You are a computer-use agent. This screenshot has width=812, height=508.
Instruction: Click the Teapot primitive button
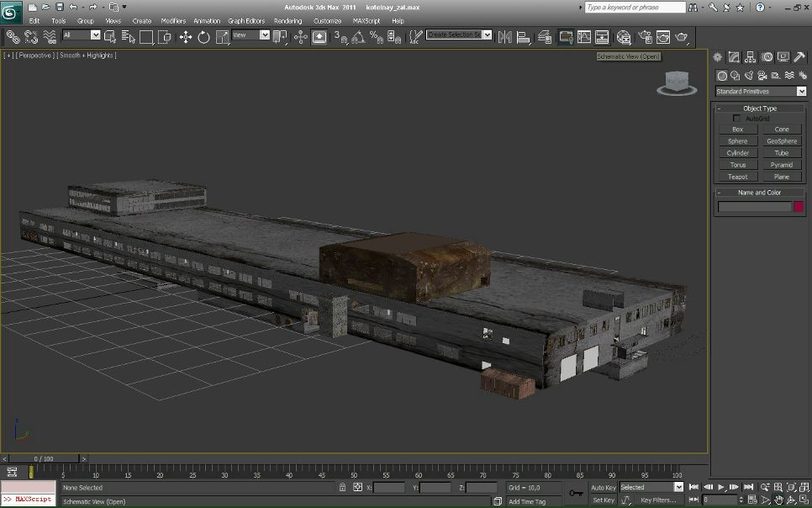pos(737,177)
